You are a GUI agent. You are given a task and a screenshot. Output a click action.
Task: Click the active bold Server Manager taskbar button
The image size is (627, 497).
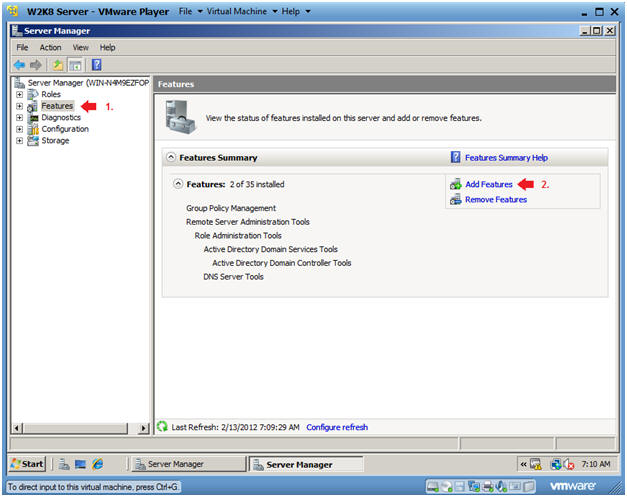click(306, 464)
